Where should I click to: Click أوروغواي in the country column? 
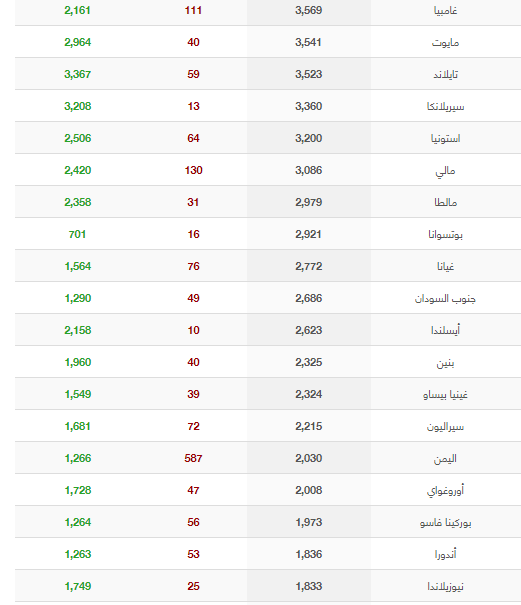(445, 491)
